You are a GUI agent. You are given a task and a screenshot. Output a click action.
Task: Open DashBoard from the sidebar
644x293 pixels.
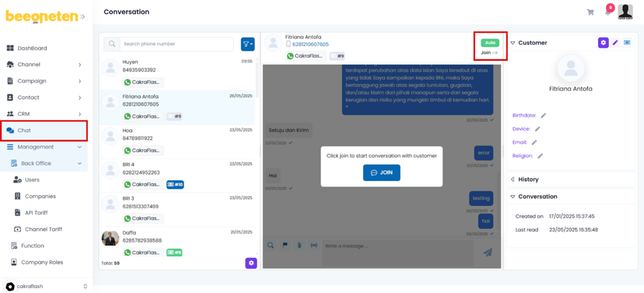pos(32,48)
